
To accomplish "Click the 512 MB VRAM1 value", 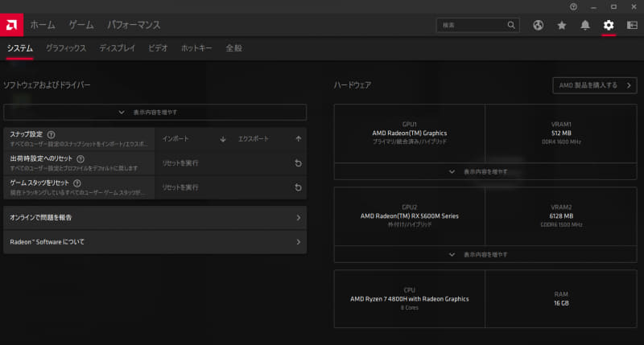I will click(x=561, y=133).
